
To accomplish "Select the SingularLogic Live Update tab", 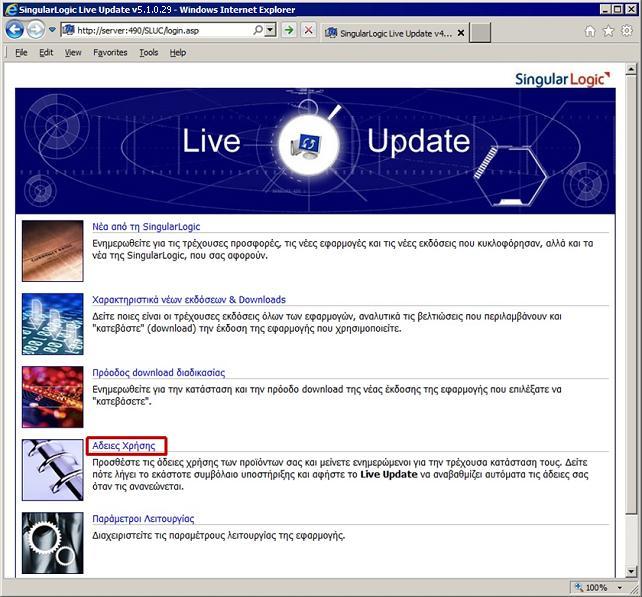I will coord(389,33).
